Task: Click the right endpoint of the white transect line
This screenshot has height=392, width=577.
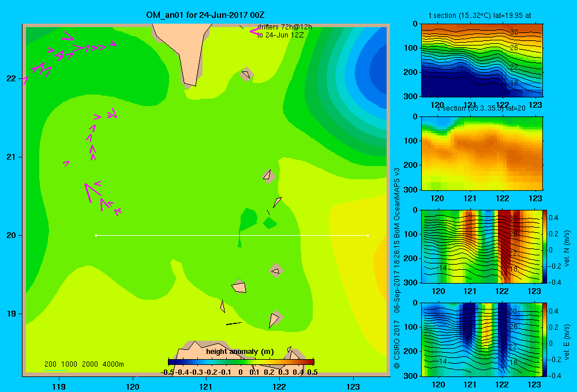Action: pyautogui.click(x=368, y=235)
